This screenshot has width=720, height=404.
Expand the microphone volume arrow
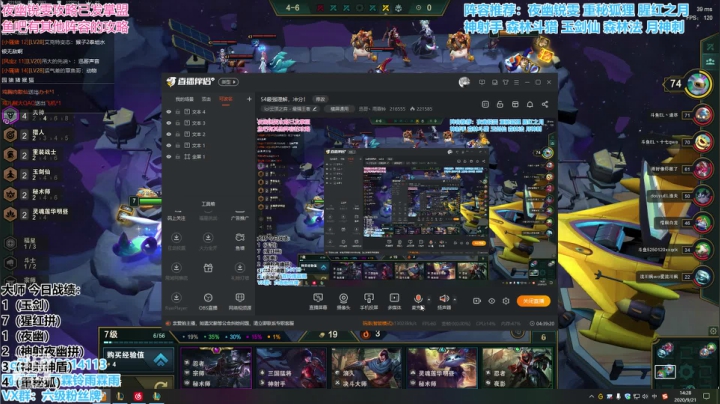(x=429, y=300)
